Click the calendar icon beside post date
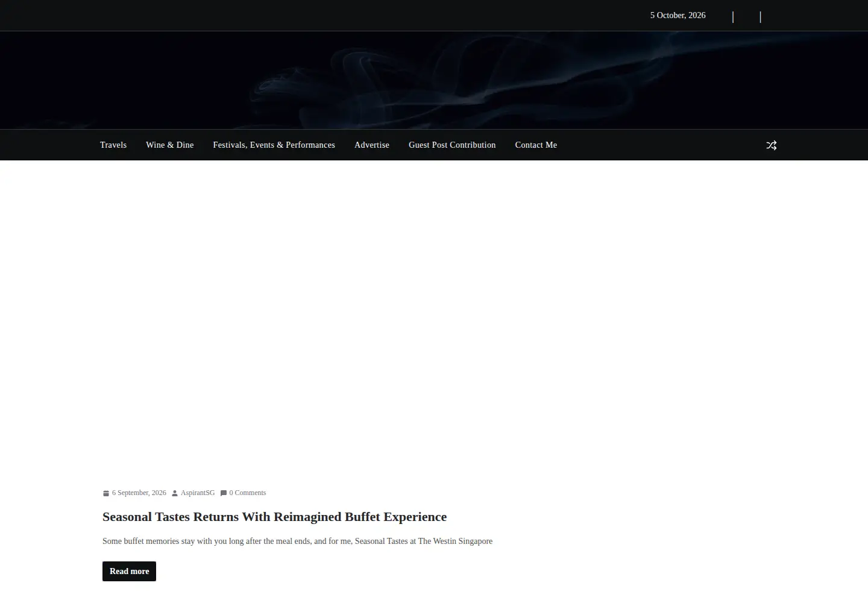The width and height of the screenshot is (868, 603). coord(106,493)
